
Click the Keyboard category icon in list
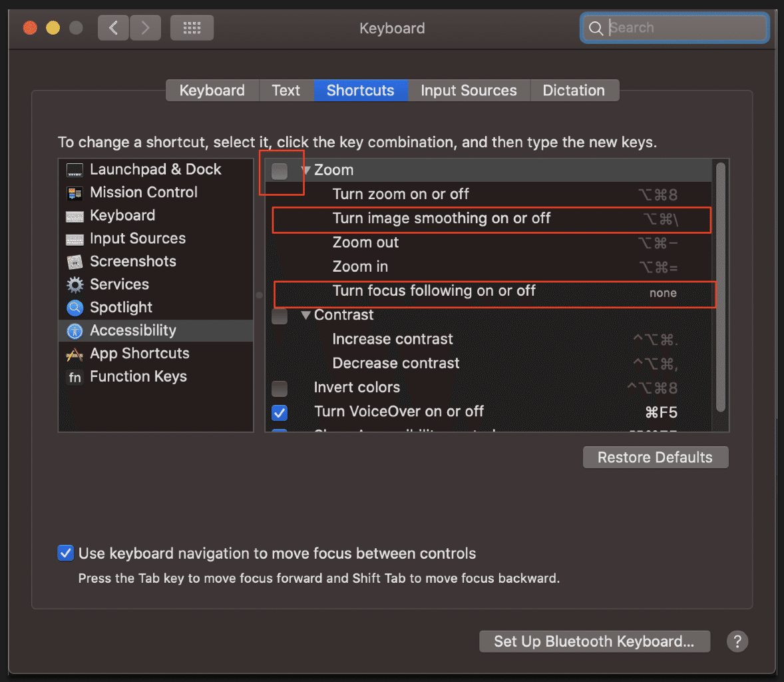[75, 216]
